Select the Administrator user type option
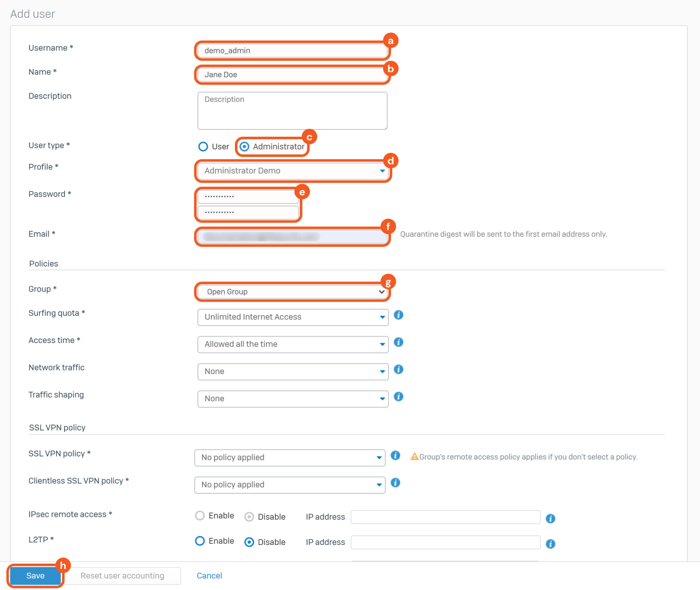The height and width of the screenshot is (590, 700). tap(244, 147)
